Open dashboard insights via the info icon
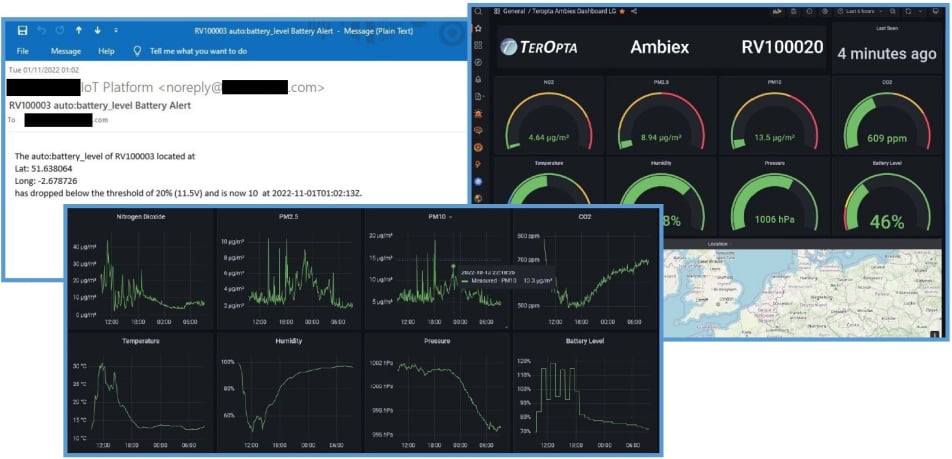 click(809, 12)
